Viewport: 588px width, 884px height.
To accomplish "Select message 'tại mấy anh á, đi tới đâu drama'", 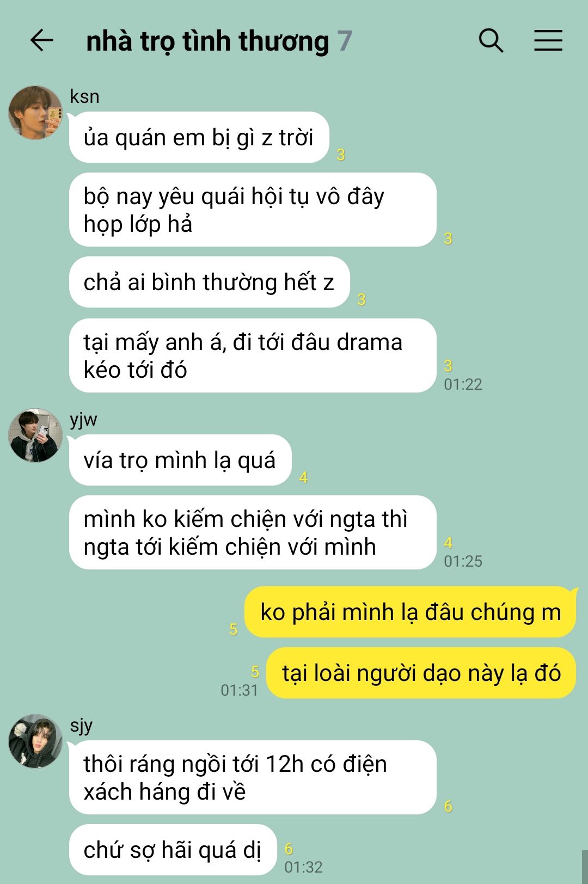I will click(x=253, y=355).
